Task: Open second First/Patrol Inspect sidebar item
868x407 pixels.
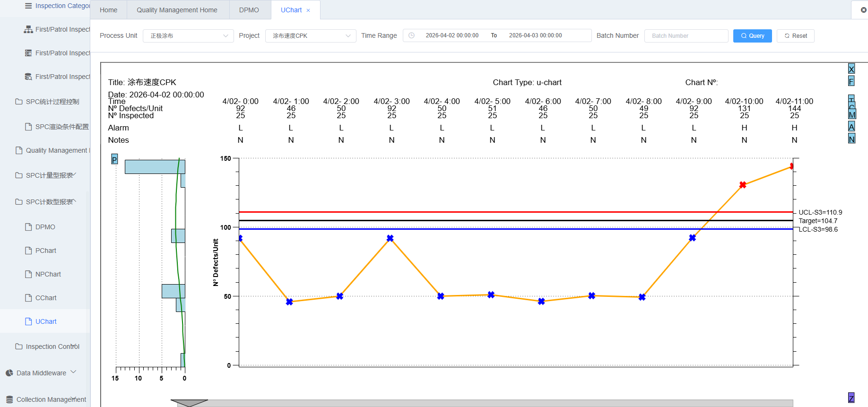Action: (57, 53)
